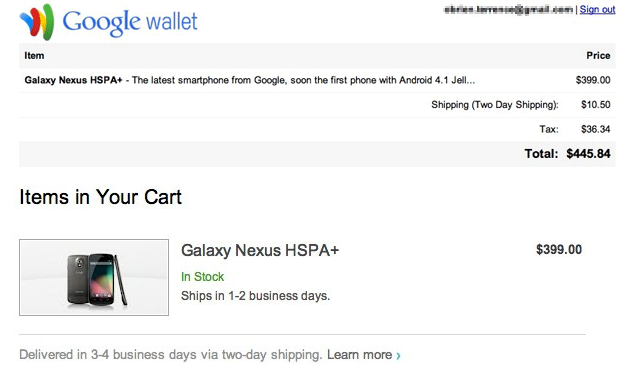Screen dimensions: 635x375
Task: Click the Tax amount $36.34
Action: (595, 129)
